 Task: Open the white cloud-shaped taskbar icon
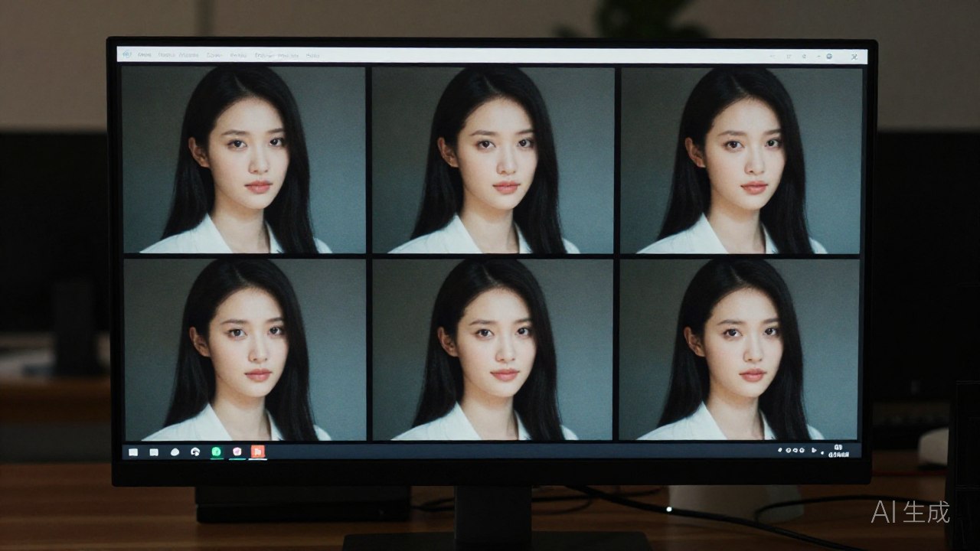pos(175,452)
